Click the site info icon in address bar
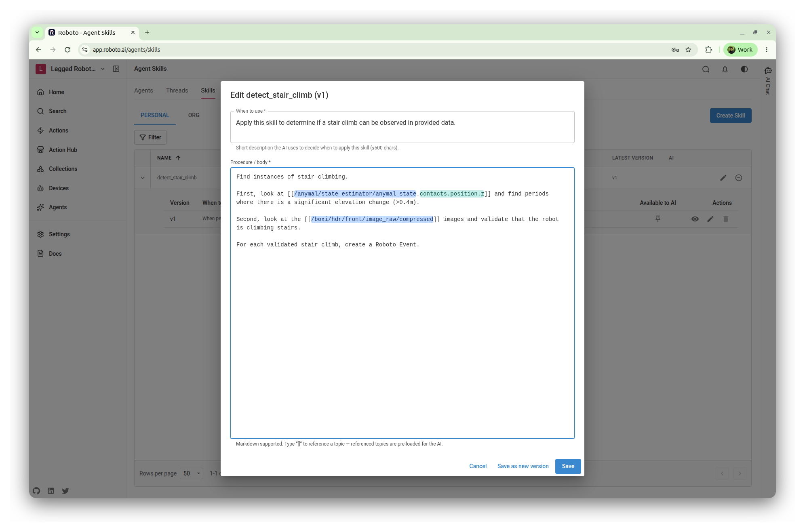The height and width of the screenshot is (532, 805). [85, 50]
